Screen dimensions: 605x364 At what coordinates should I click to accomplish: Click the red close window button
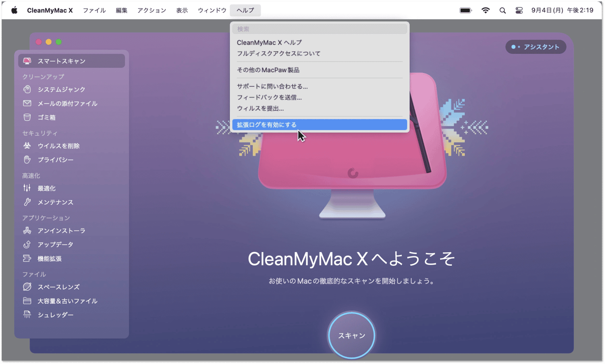tap(39, 42)
